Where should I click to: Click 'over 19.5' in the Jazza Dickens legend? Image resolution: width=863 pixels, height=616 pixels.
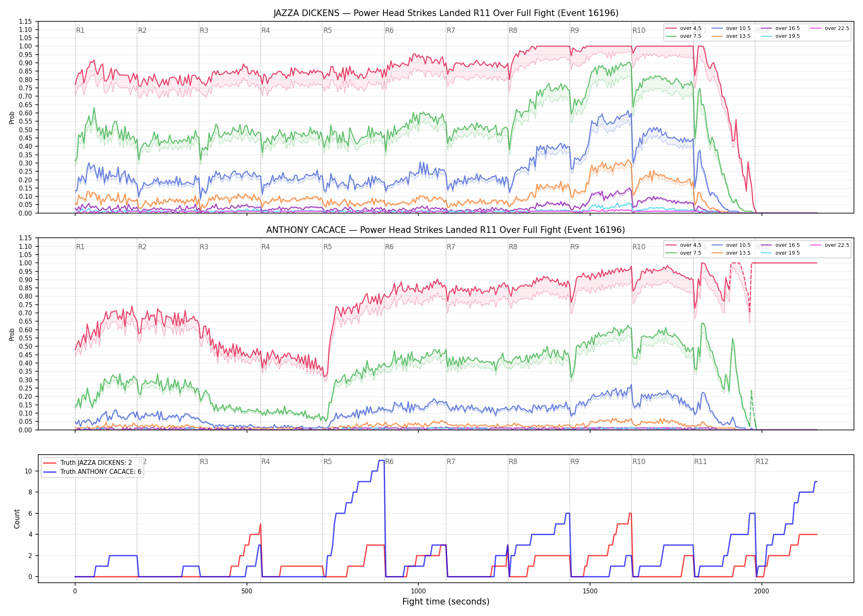pos(787,36)
